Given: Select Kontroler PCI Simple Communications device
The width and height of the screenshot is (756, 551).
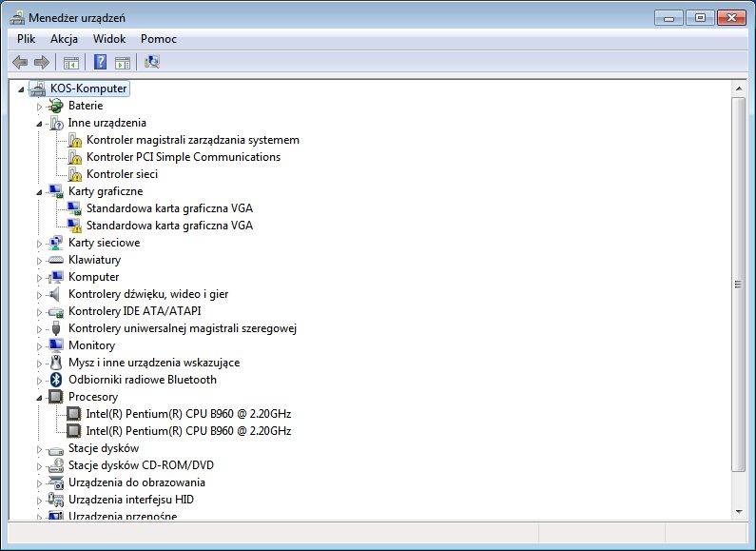Looking at the screenshot, I should [x=183, y=157].
